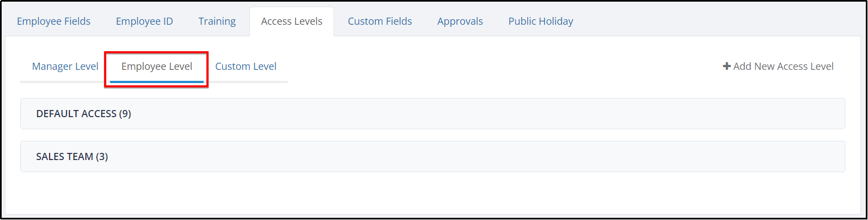The width and height of the screenshot is (868, 220).
Task: Click the blue underline beneath Employee Level
Action: [x=157, y=82]
